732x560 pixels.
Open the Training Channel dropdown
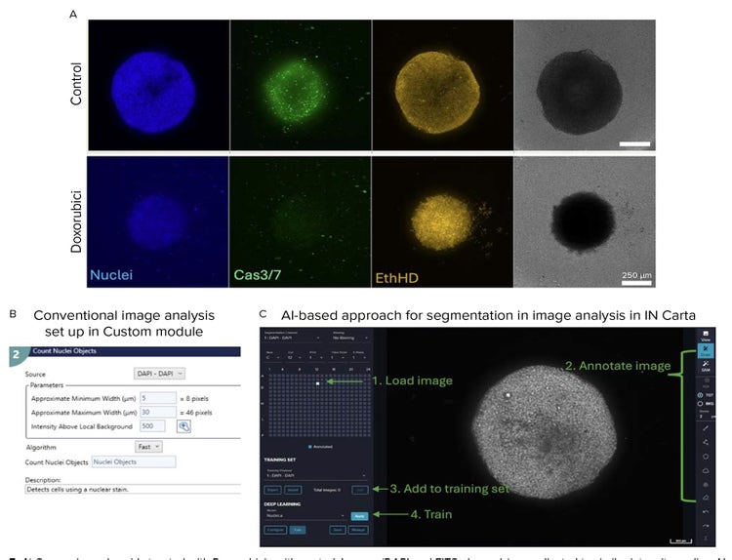[x=316, y=475]
